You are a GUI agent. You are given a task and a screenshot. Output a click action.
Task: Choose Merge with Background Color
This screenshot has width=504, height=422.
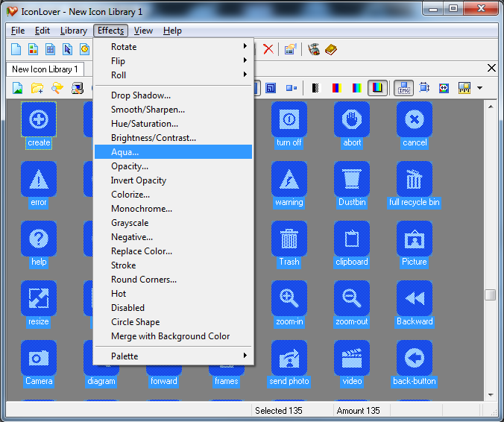[173, 336]
